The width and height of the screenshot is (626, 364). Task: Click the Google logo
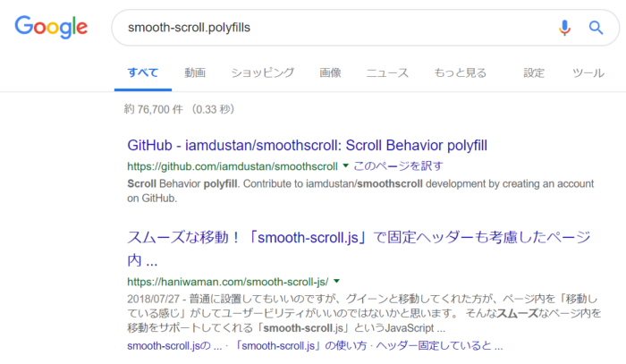(x=50, y=27)
